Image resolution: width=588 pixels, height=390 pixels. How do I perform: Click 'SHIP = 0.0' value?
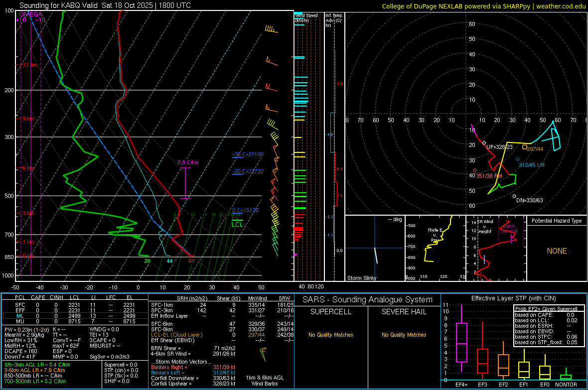[x=117, y=381]
